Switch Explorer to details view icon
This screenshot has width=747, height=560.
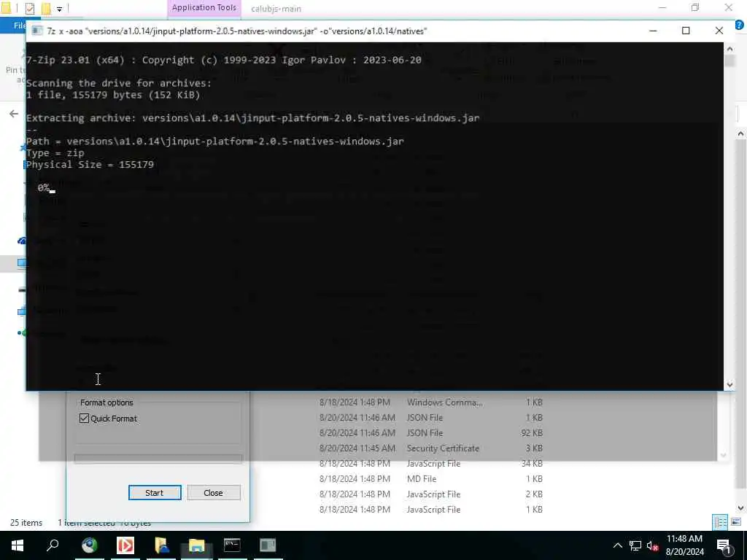click(720, 522)
